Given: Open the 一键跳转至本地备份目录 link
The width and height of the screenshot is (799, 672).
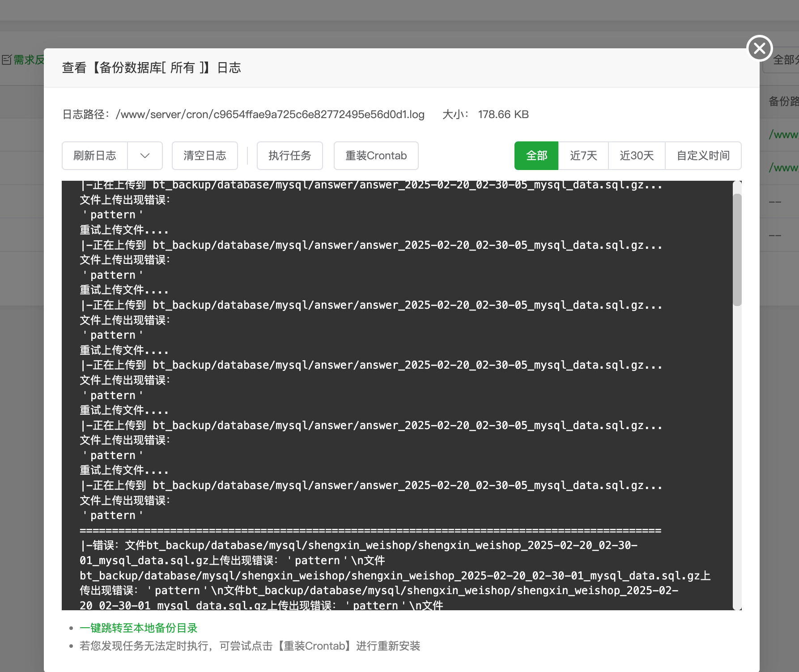Looking at the screenshot, I should click(139, 628).
